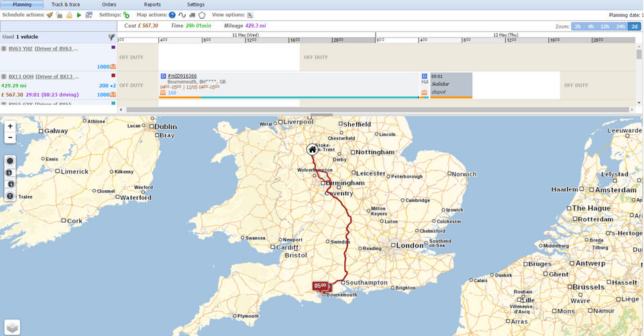
Task: Click the blue globe map action icon
Action: click(x=172, y=15)
